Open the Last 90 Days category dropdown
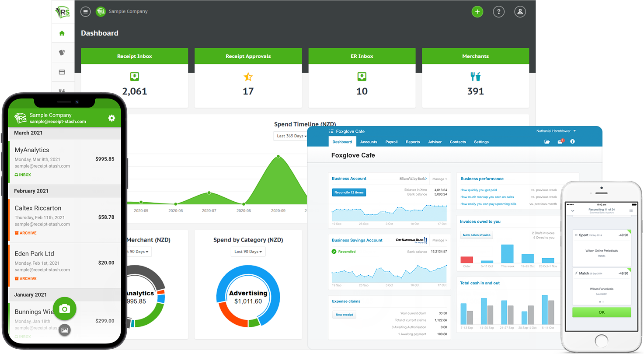Viewport: 644px width, 354px height. 248,252
